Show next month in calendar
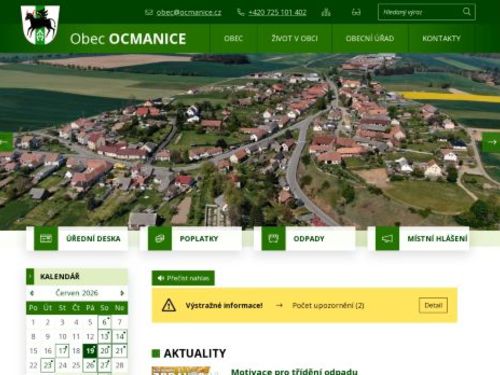 [x=122, y=293]
